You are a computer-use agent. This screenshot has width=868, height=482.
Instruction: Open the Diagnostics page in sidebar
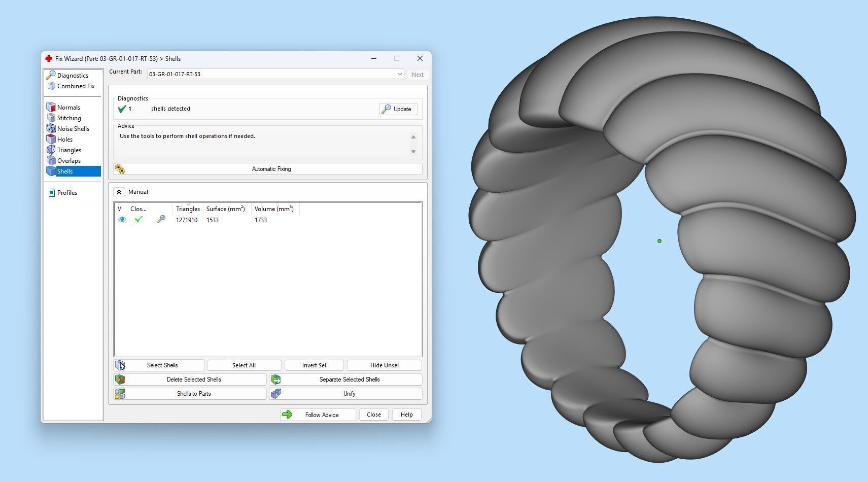coord(73,76)
